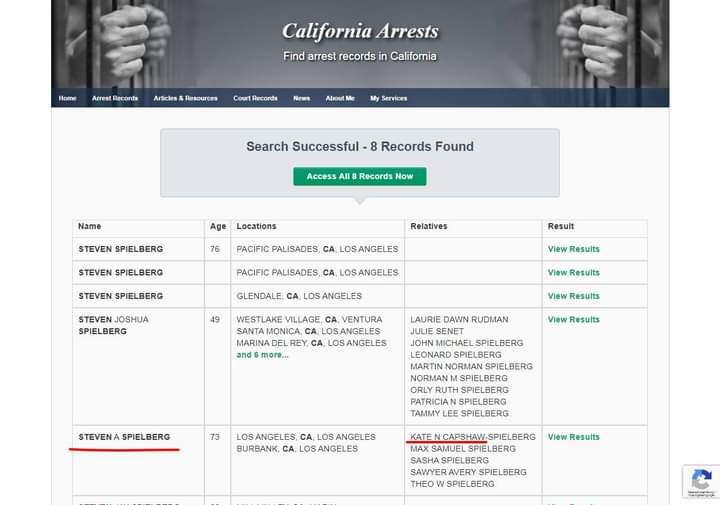Go to Articles & Resources page

pyautogui.click(x=185, y=98)
